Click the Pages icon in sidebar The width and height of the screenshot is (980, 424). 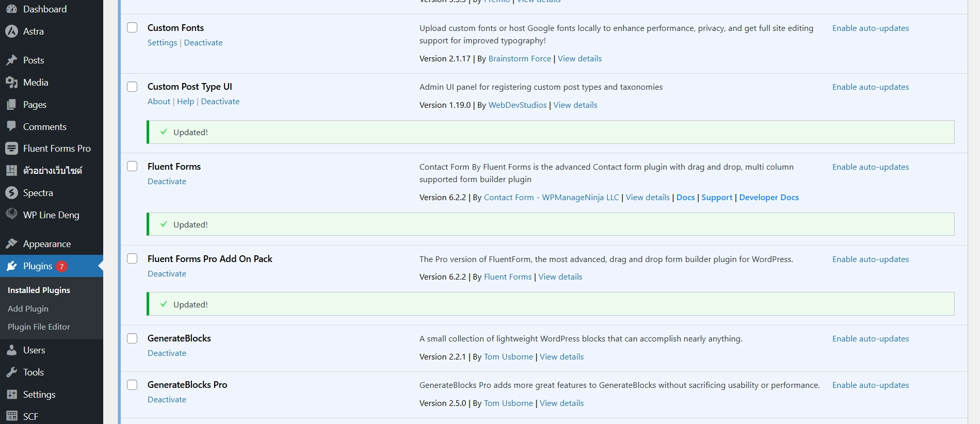11,105
